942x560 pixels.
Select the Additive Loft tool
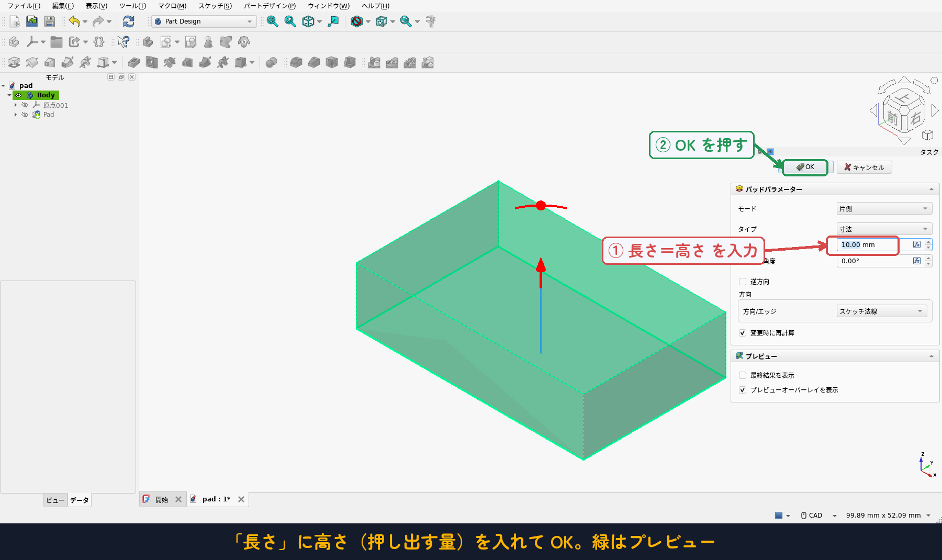(x=50, y=63)
